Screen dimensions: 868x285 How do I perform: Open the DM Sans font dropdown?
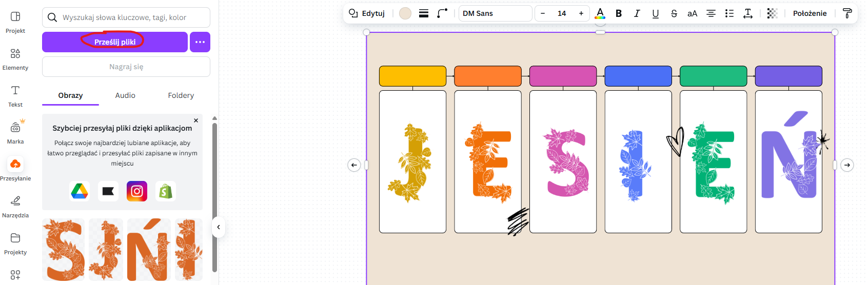coord(495,13)
